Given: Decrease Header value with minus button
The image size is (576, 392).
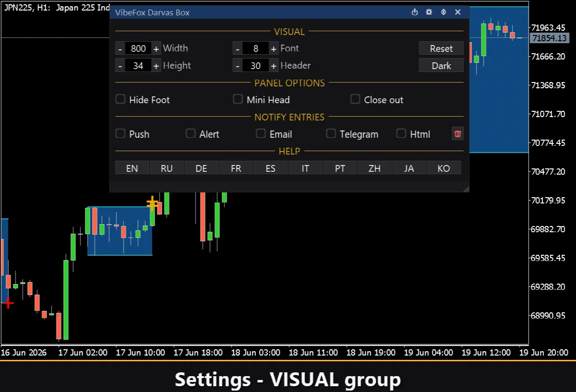Looking at the screenshot, I should coord(238,66).
